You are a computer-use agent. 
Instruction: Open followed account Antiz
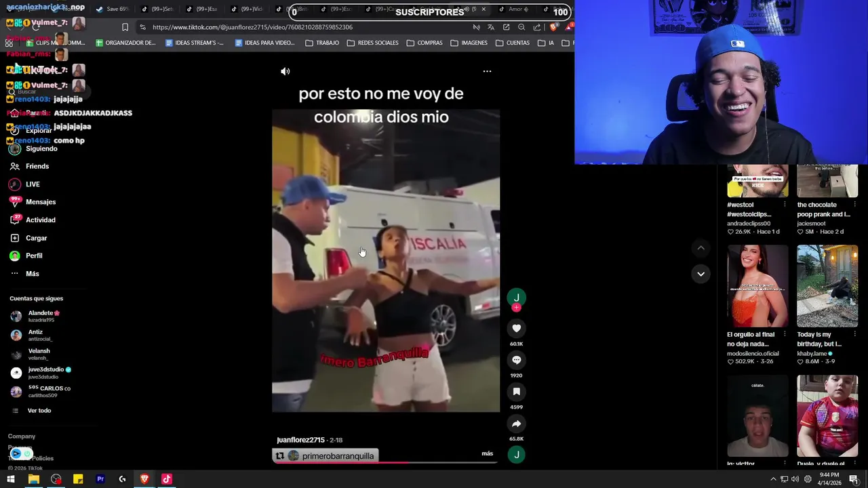tap(34, 335)
